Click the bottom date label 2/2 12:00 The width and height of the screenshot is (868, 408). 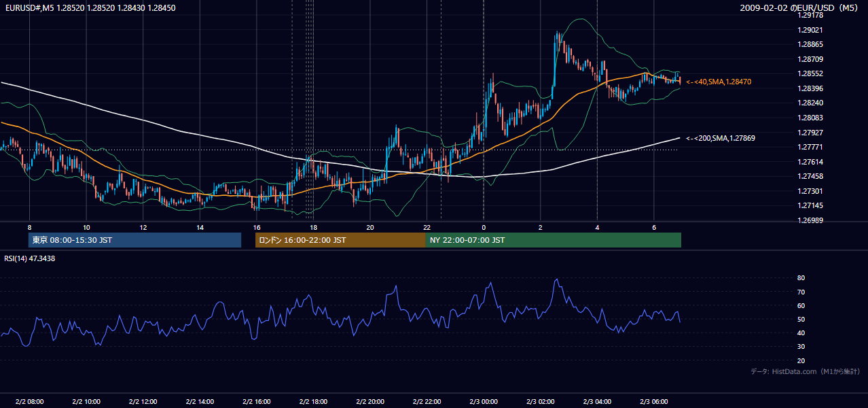tap(143, 401)
